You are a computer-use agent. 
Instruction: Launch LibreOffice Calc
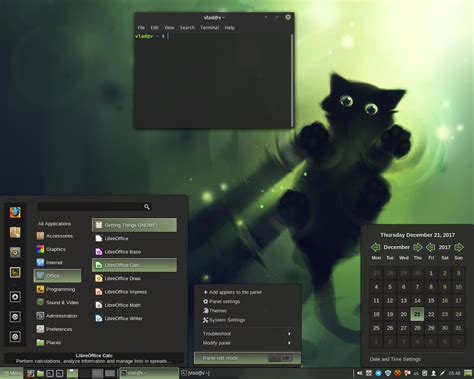tap(134, 265)
